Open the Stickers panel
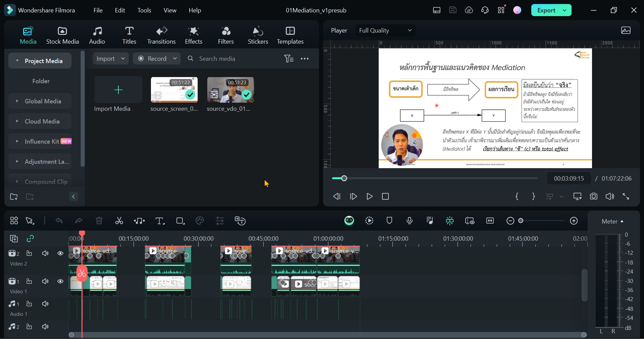Image resolution: width=644 pixels, height=339 pixels. click(x=258, y=35)
